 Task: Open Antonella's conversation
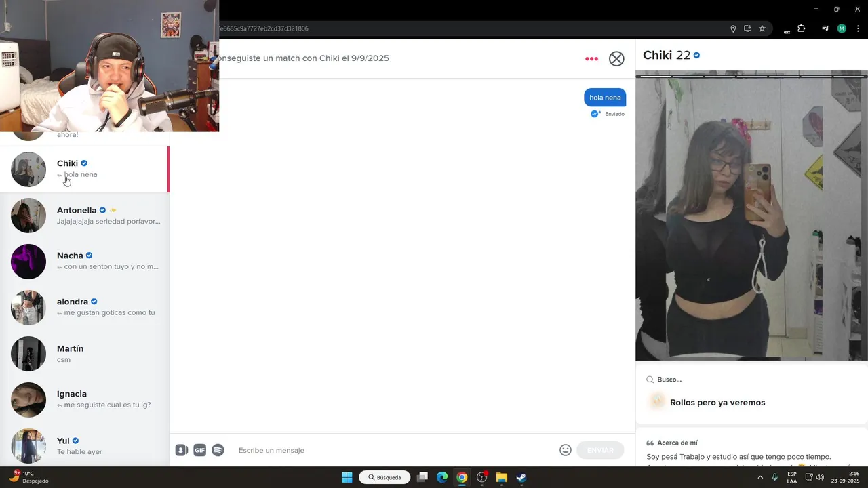(x=84, y=216)
